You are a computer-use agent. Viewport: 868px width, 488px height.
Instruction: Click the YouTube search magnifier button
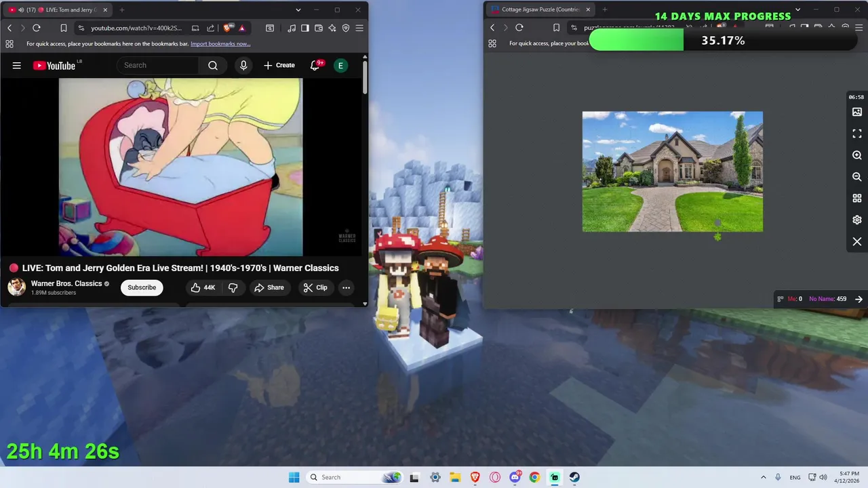213,65
